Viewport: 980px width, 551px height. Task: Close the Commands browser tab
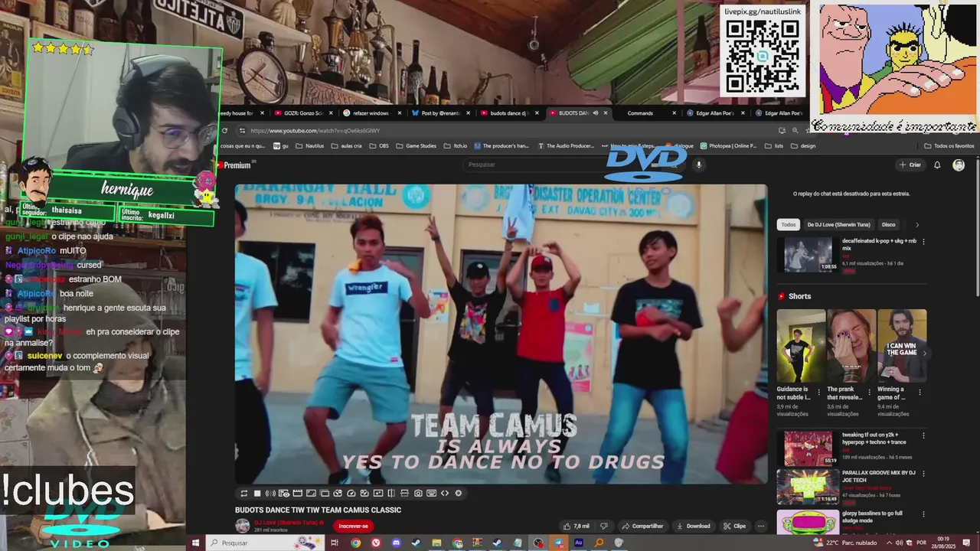click(x=674, y=113)
